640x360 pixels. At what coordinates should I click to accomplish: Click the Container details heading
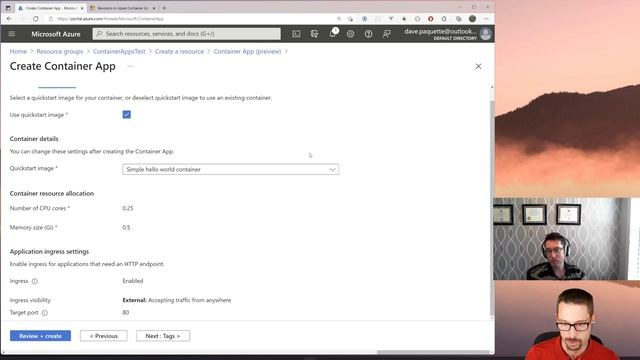click(x=34, y=139)
